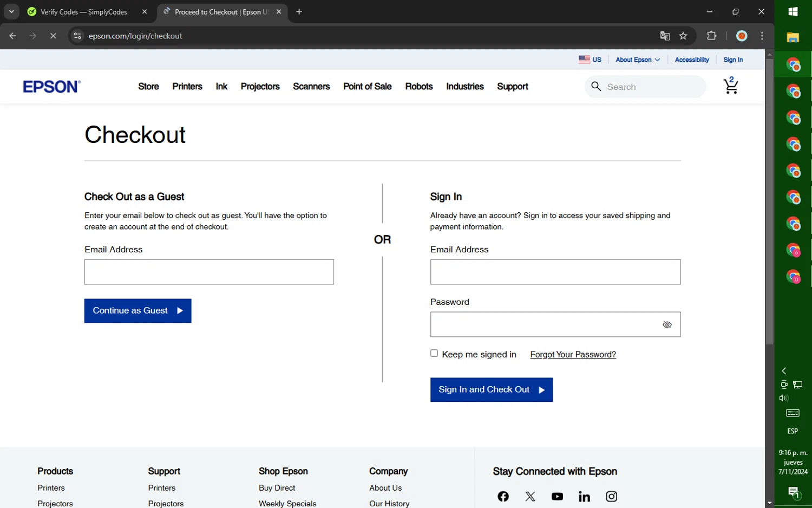The width and height of the screenshot is (812, 508).
Task: Click the browser back arrow
Action: point(12,36)
